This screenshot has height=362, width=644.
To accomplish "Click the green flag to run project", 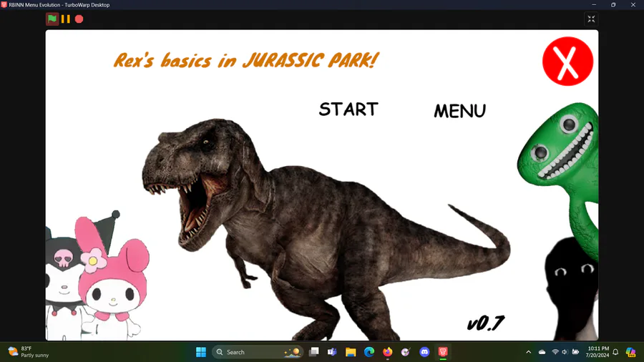I will coord(52,19).
